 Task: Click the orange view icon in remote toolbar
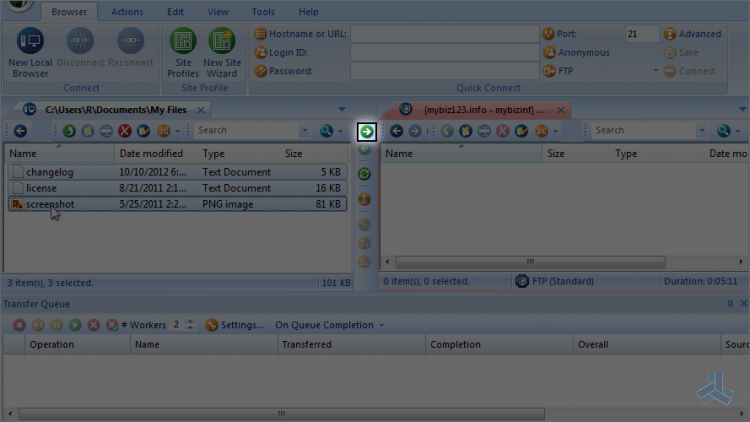tap(541, 131)
